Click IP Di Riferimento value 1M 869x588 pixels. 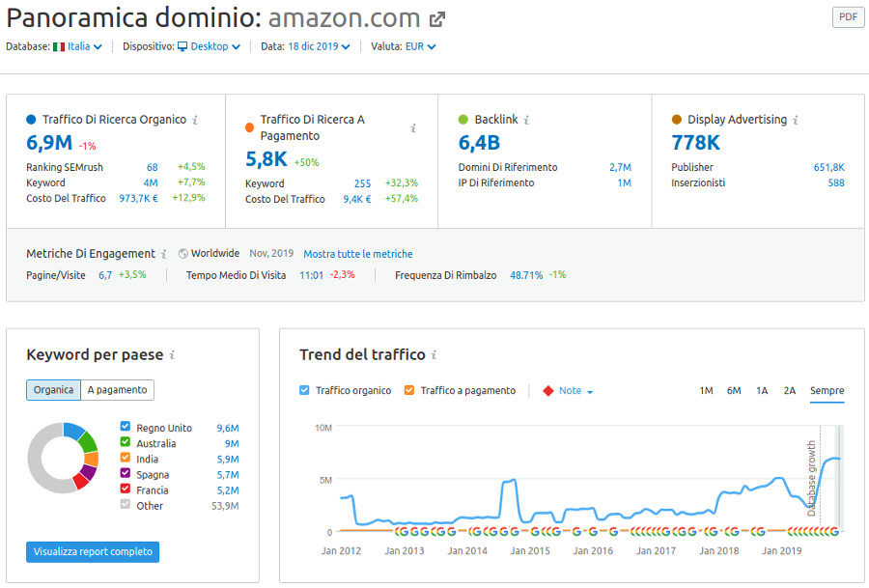click(625, 182)
